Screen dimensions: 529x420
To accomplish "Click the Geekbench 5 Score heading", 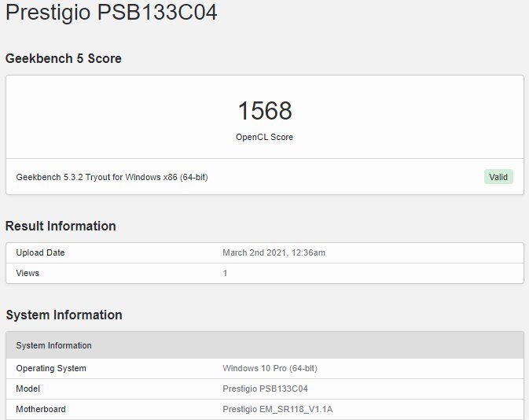I will point(64,58).
